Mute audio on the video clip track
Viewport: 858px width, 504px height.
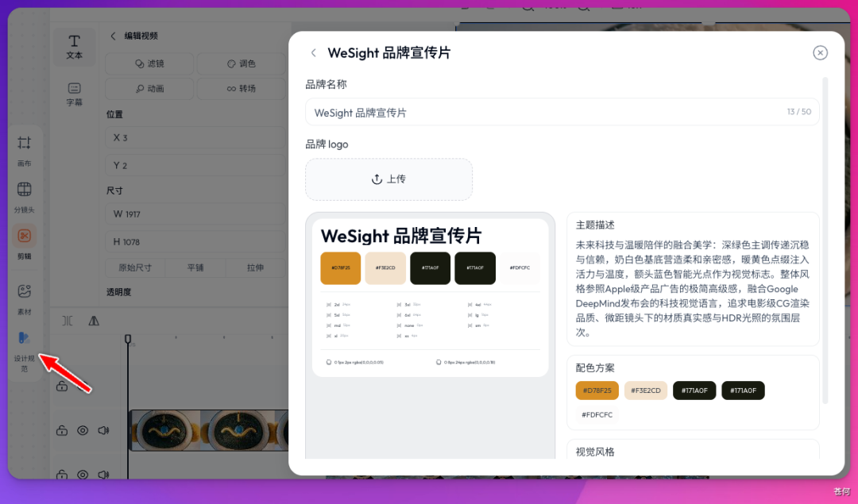click(x=103, y=431)
